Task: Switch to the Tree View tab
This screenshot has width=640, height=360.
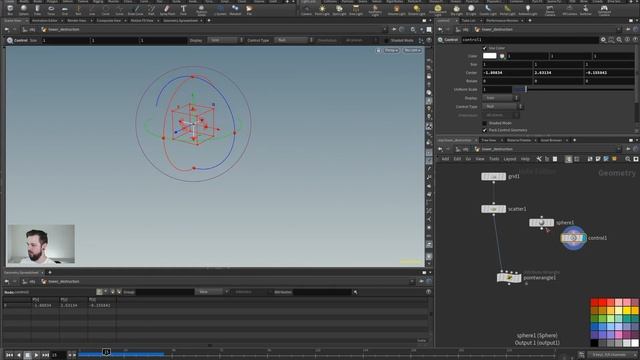Action: tap(489, 140)
